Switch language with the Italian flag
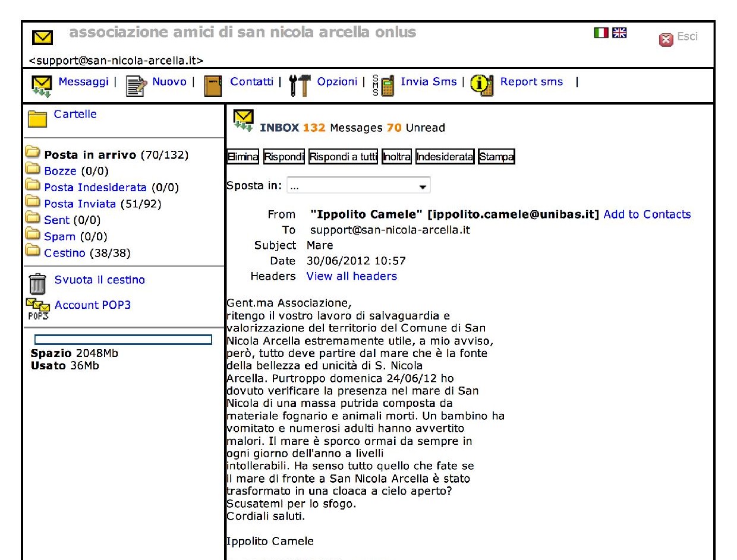Screen dimensions: 737x560 click(601, 33)
